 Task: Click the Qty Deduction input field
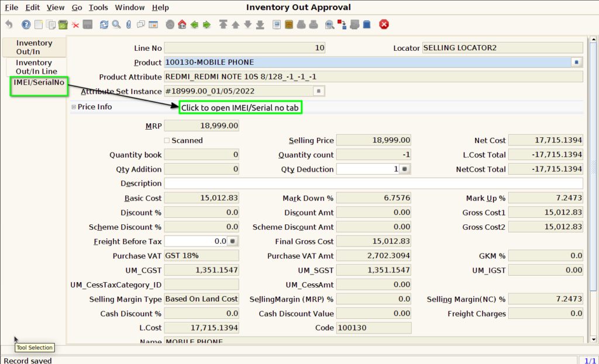coord(367,169)
